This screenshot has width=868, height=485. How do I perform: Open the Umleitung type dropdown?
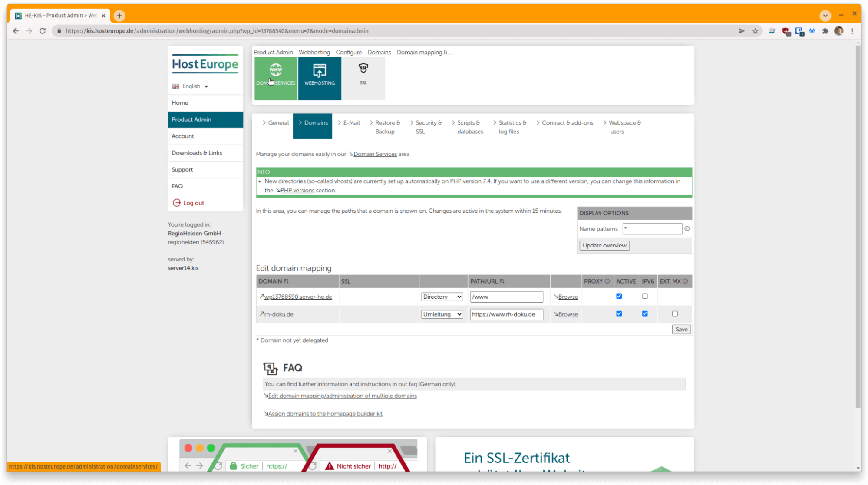point(442,314)
